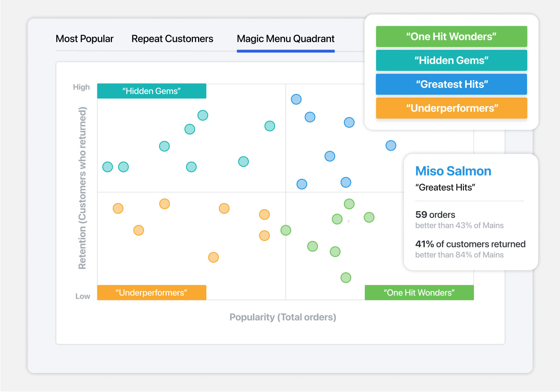Open the Miso Salmon title in the tooltip card
This screenshot has height=392, width=560.
pos(453,171)
